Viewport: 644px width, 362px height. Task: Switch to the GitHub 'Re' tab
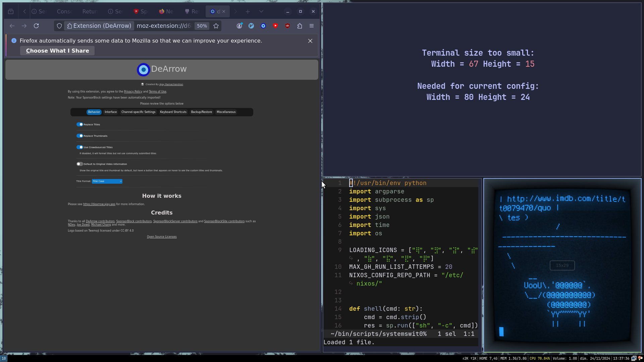pos(192,11)
